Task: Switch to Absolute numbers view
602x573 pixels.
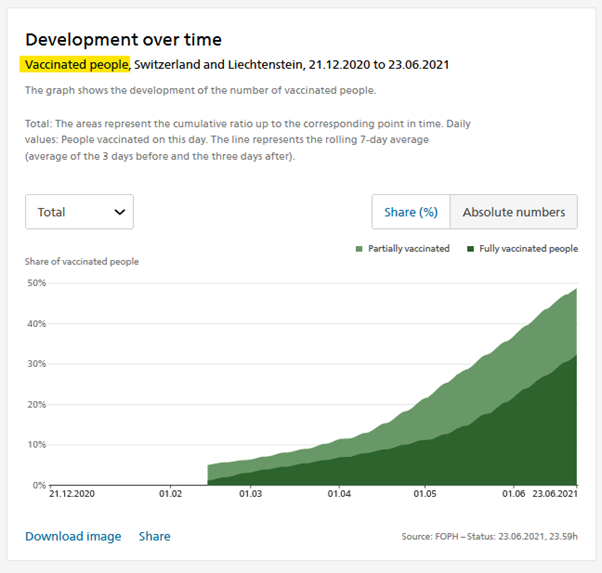Action: (514, 212)
